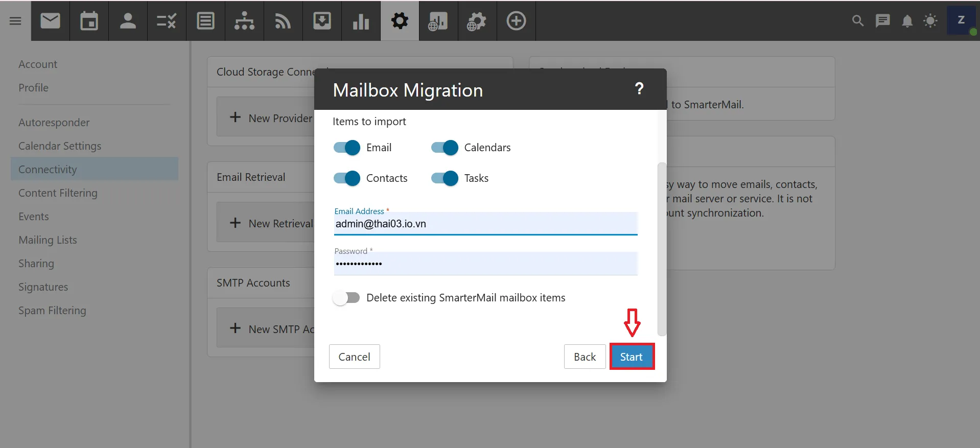This screenshot has height=448, width=980.
Task: Click the Mailbox Migration help question mark
Action: [639, 89]
